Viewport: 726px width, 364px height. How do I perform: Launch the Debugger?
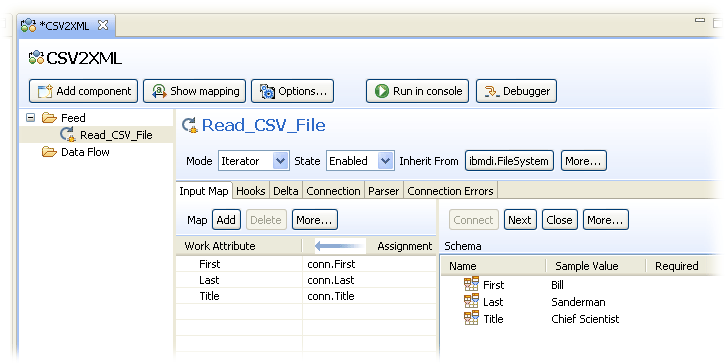point(516,91)
